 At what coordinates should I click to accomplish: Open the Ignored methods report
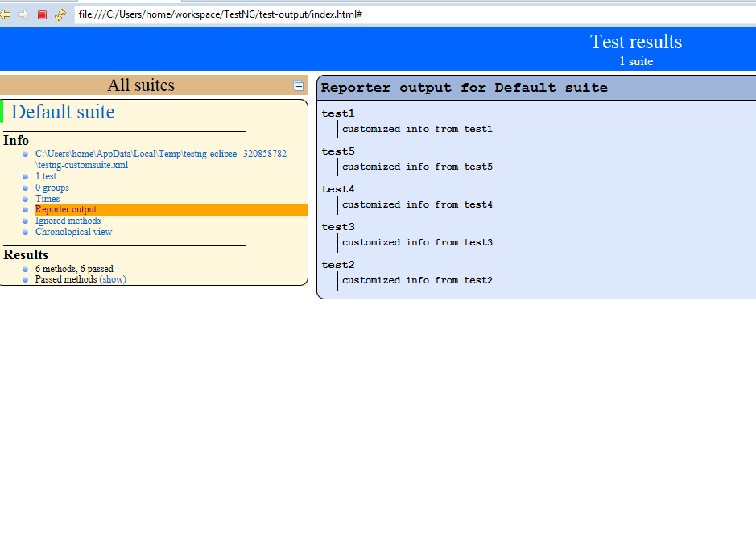68,221
